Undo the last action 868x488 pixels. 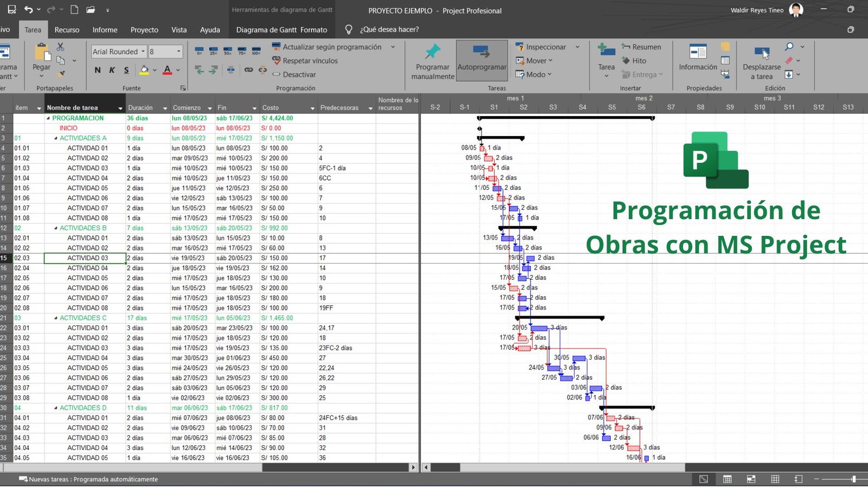click(x=28, y=10)
